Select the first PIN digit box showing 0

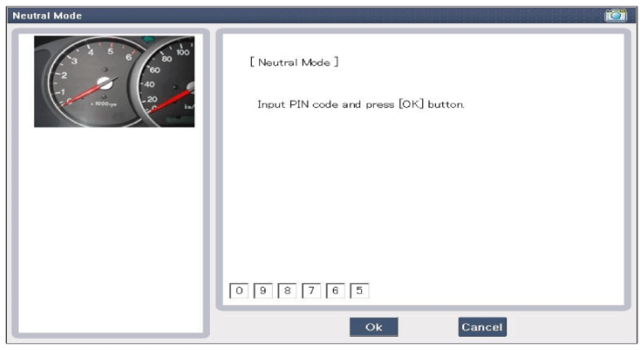point(239,291)
